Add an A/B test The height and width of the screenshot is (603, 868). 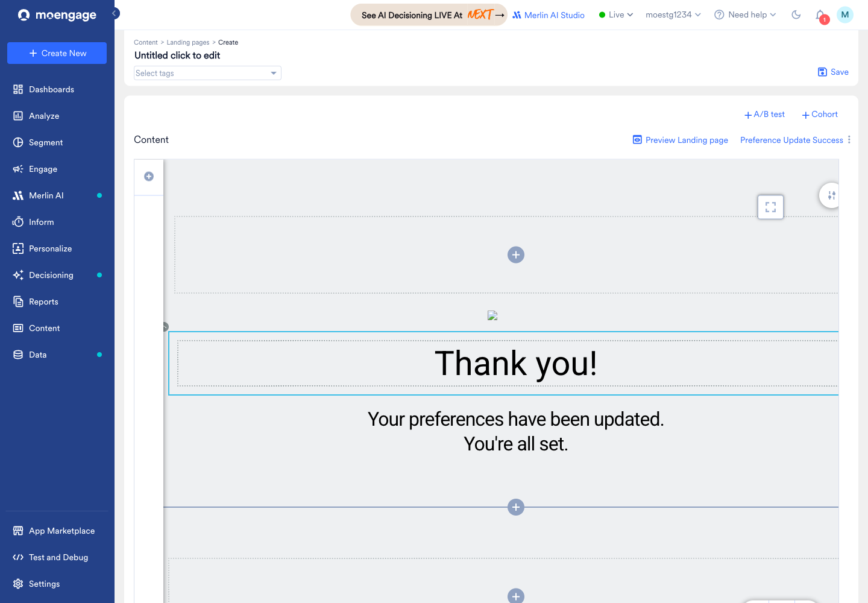764,115
